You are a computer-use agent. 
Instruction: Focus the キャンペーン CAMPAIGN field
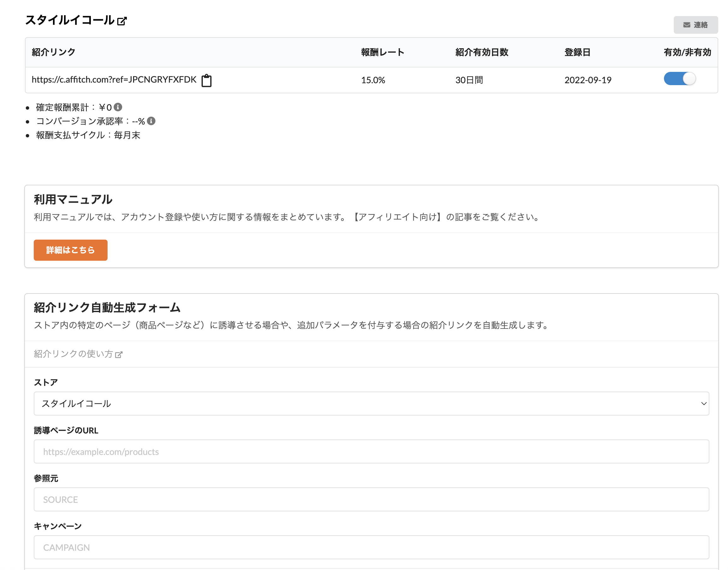tap(371, 547)
